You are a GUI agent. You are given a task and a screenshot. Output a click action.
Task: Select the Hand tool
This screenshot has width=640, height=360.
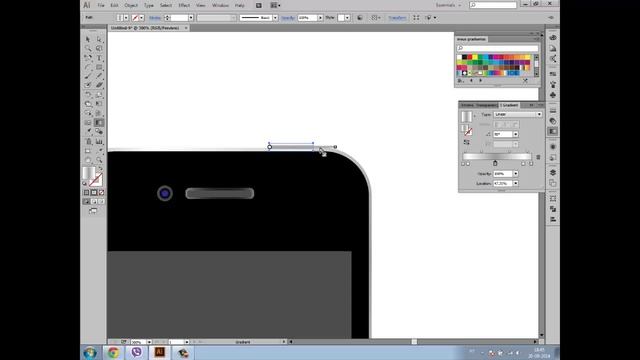click(88, 160)
